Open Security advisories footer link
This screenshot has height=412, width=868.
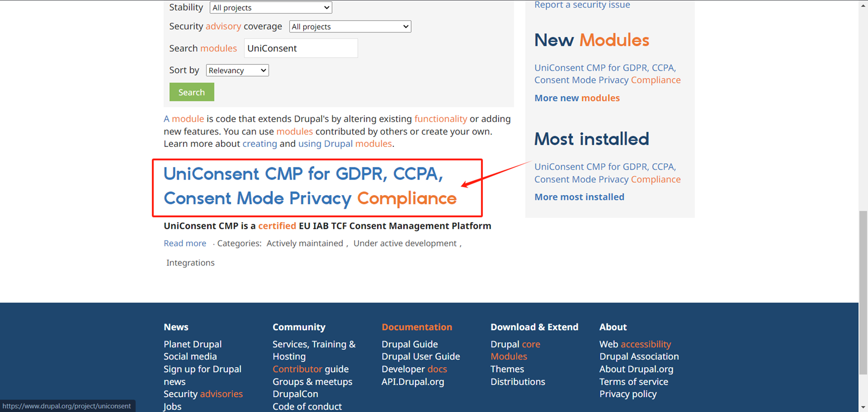(203, 394)
